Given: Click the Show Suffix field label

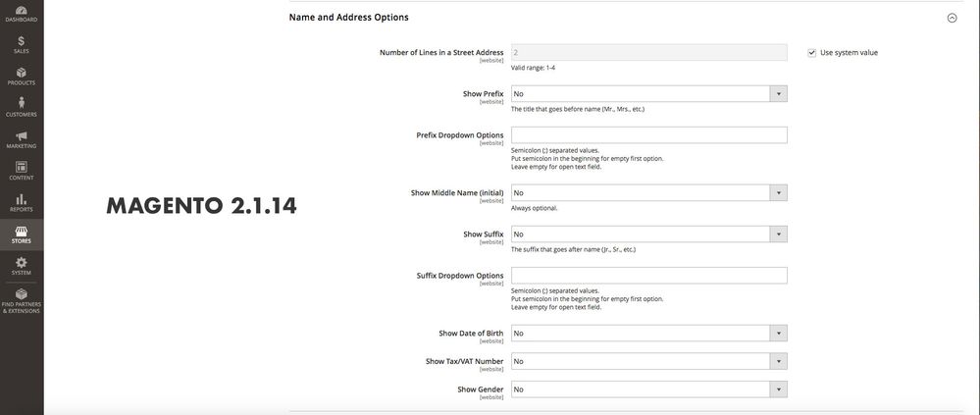Looking at the screenshot, I should click(x=483, y=233).
